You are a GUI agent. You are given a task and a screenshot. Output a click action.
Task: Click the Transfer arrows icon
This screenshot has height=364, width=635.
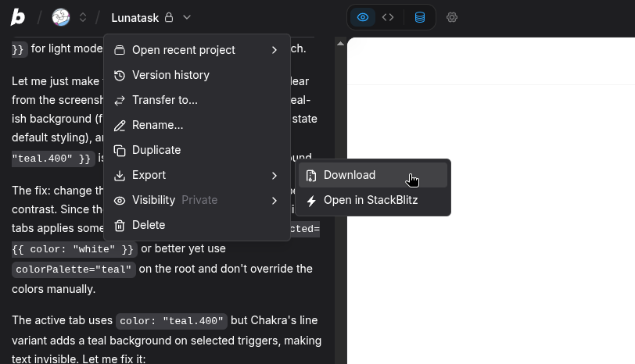tap(120, 100)
